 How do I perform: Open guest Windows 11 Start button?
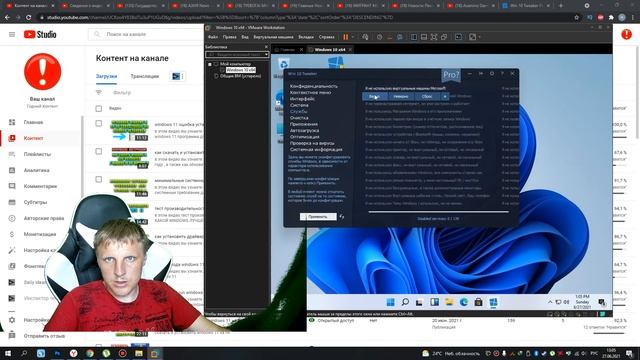click(x=390, y=302)
